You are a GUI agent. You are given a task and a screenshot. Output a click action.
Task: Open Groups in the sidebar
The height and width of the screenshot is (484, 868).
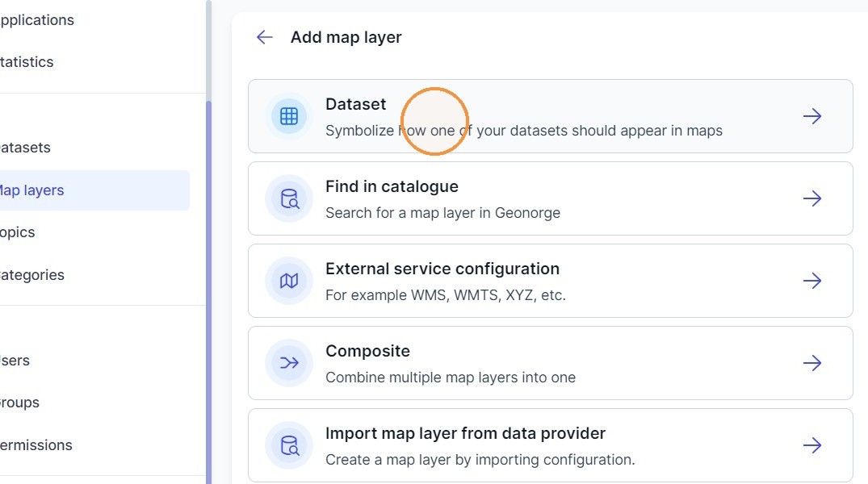click(19, 403)
